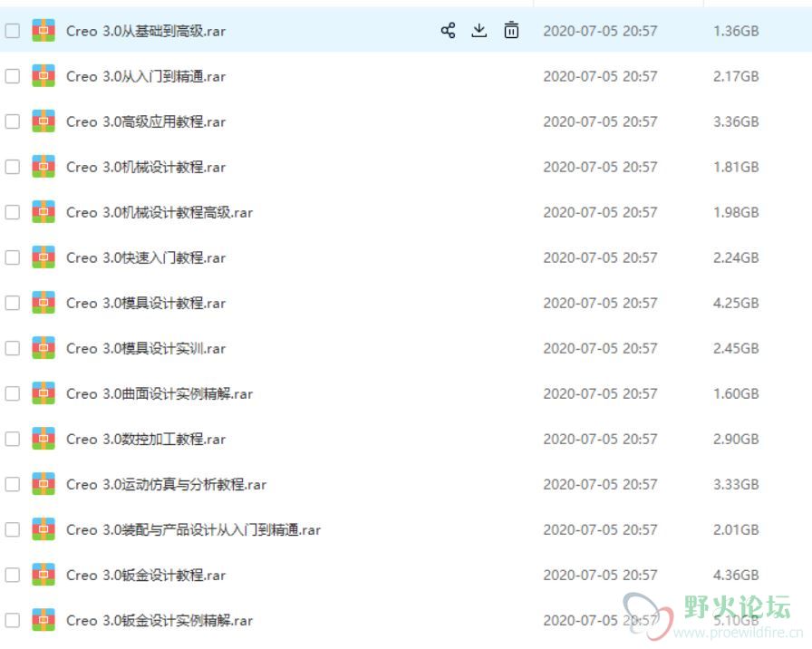Select checkbox for Creo 3.0钣金设计实例精解.rar
The width and height of the screenshot is (812, 649).
[x=13, y=620]
